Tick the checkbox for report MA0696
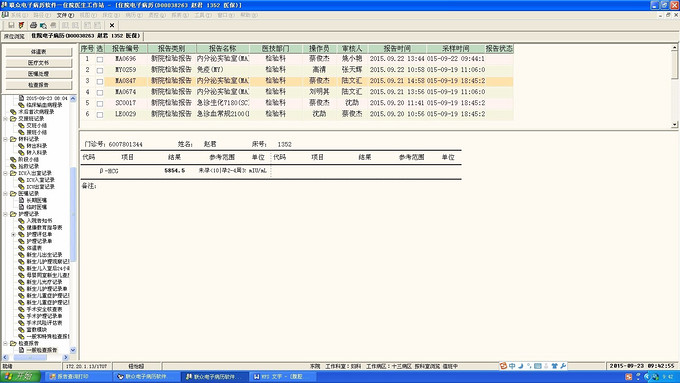Image resolution: width=680 pixels, height=383 pixels. (x=100, y=59)
